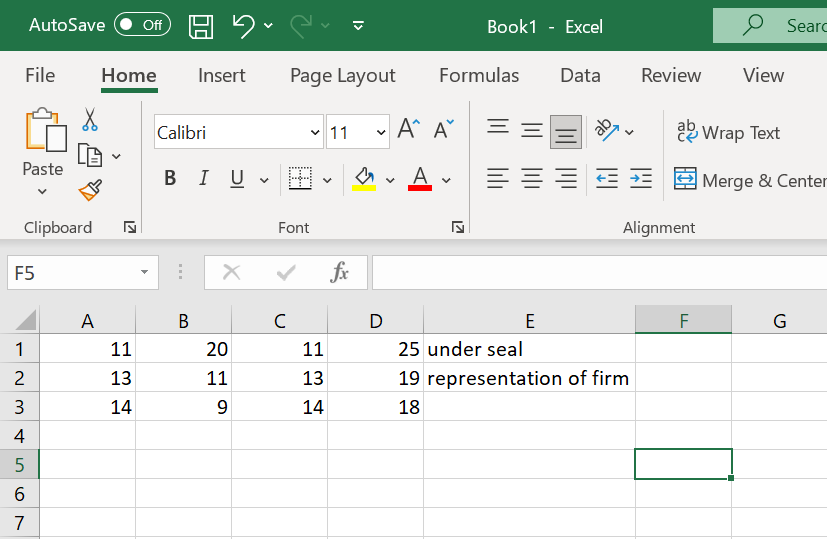Click the Merge & Center button
The image size is (827, 539).
pos(750,180)
